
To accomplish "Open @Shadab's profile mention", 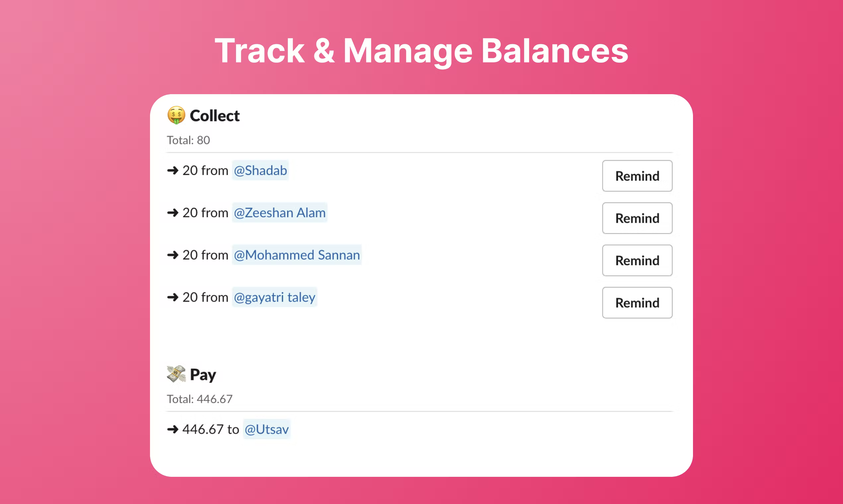I will click(x=260, y=170).
